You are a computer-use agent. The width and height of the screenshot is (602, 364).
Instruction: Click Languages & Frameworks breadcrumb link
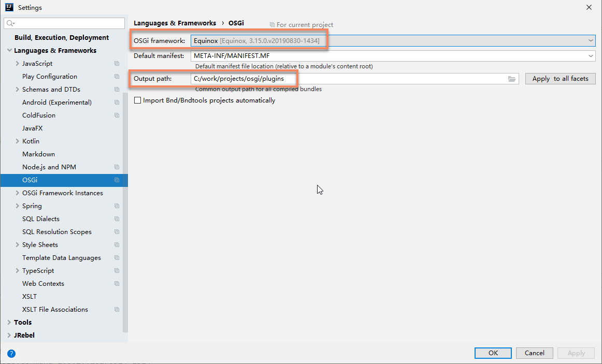click(175, 23)
